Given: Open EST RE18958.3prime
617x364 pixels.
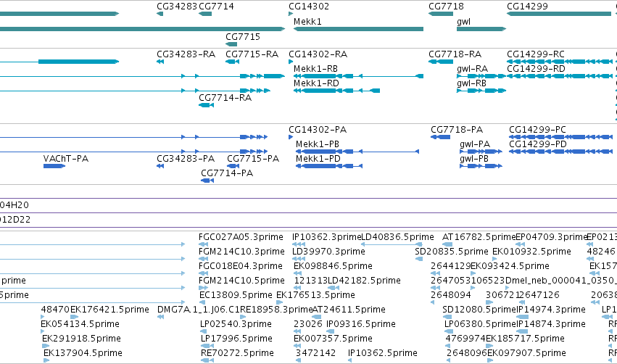Looking at the screenshot, I should 276,310.
